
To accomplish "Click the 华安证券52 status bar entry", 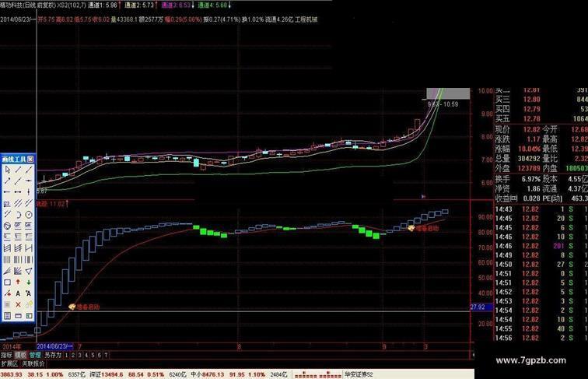I will [x=359, y=374].
